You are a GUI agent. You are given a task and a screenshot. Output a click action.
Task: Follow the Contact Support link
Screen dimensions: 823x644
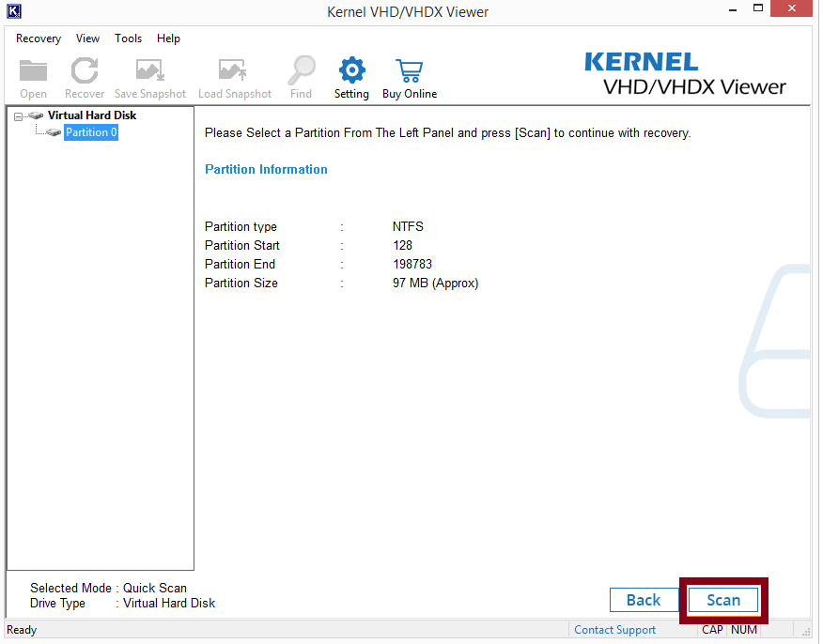click(x=614, y=630)
